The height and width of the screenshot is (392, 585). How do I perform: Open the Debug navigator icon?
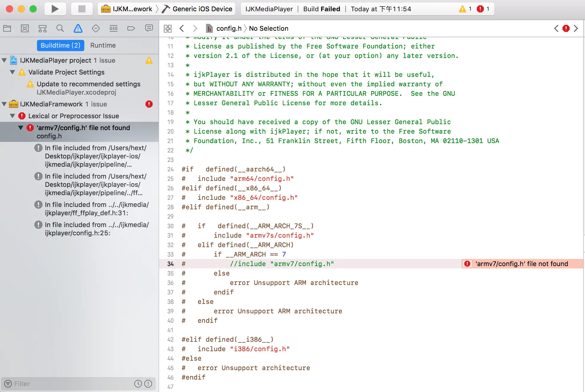pos(113,28)
